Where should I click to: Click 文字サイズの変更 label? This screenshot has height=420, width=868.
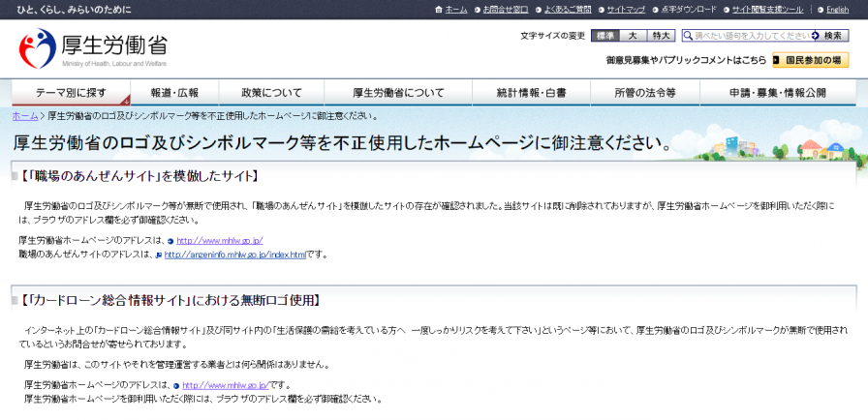pos(552,36)
